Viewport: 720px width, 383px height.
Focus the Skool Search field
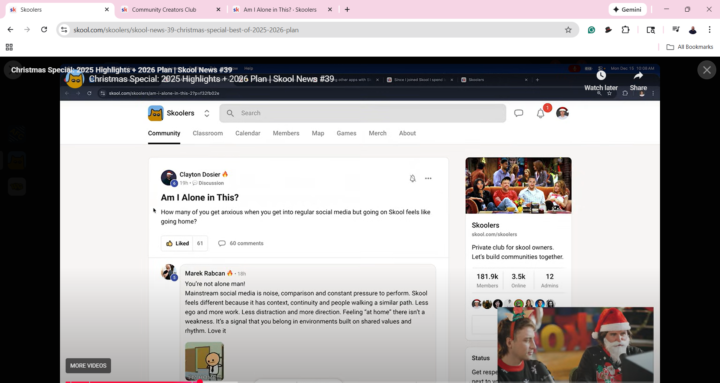[x=363, y=113]
